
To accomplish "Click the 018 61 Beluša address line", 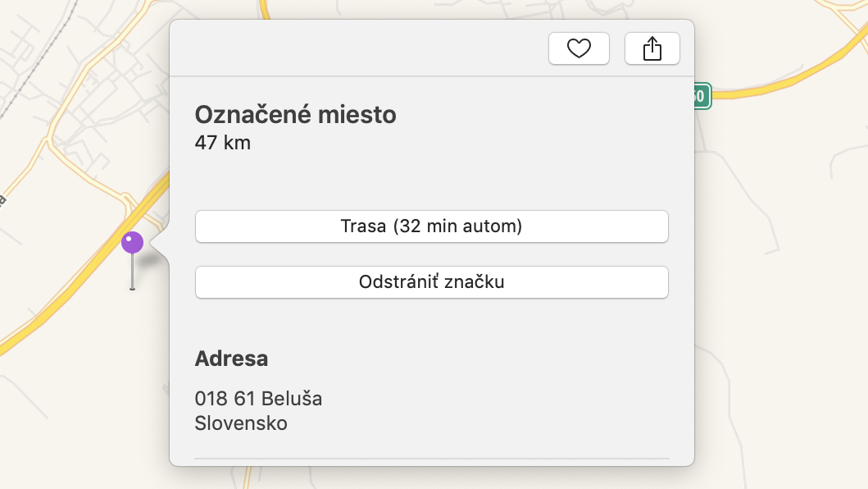I will [258, 399].
